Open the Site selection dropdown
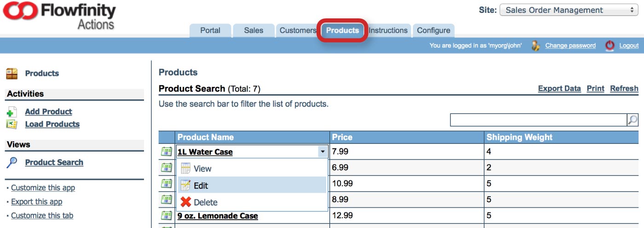The width and height of the screenshot is (644, 228). click(569, 10)
